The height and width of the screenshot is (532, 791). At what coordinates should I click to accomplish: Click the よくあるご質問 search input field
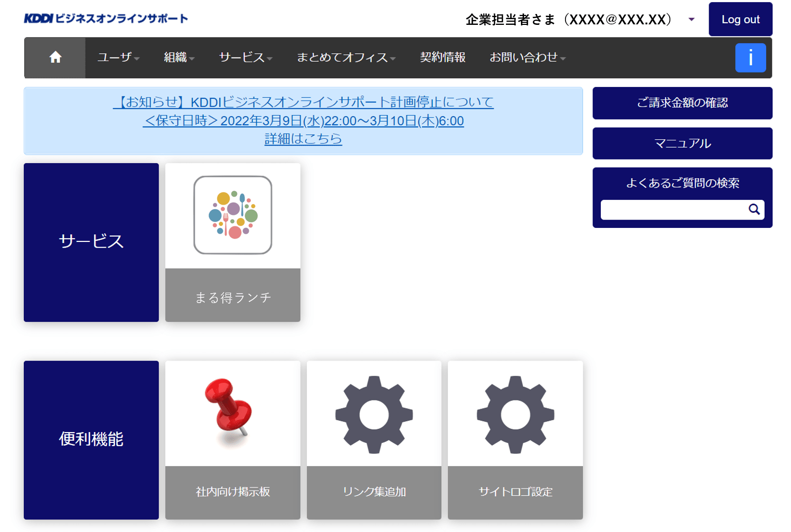click(x=672, y=210)
